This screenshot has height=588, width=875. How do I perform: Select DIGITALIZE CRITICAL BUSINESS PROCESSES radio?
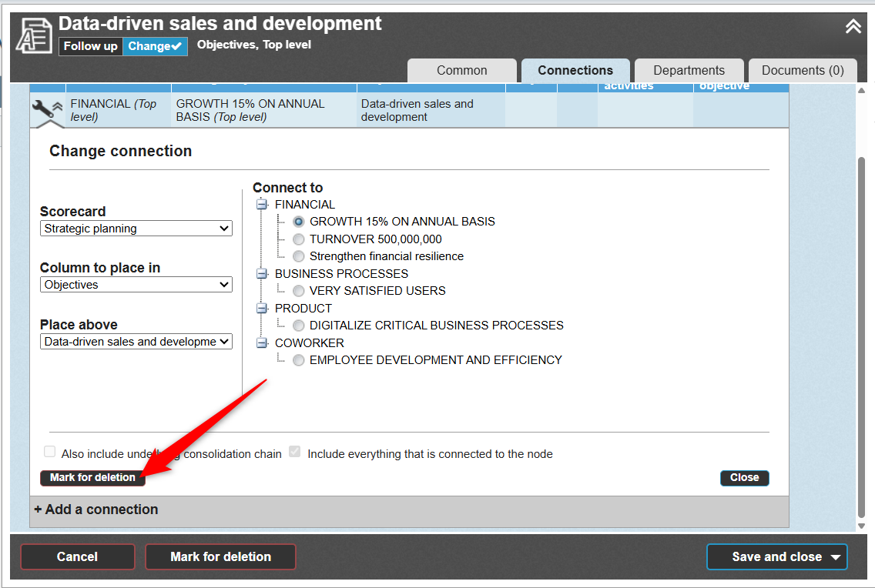pyautogui.click(x=299, y=326)
